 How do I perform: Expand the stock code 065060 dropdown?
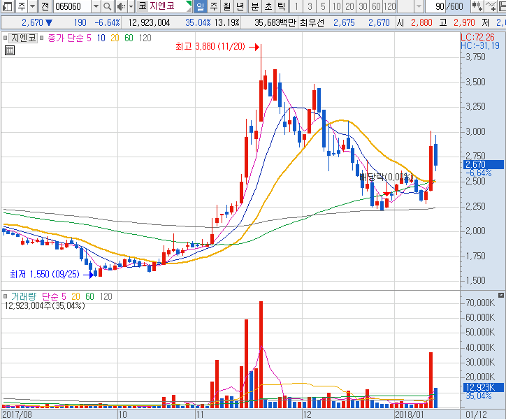pos(96,6)
